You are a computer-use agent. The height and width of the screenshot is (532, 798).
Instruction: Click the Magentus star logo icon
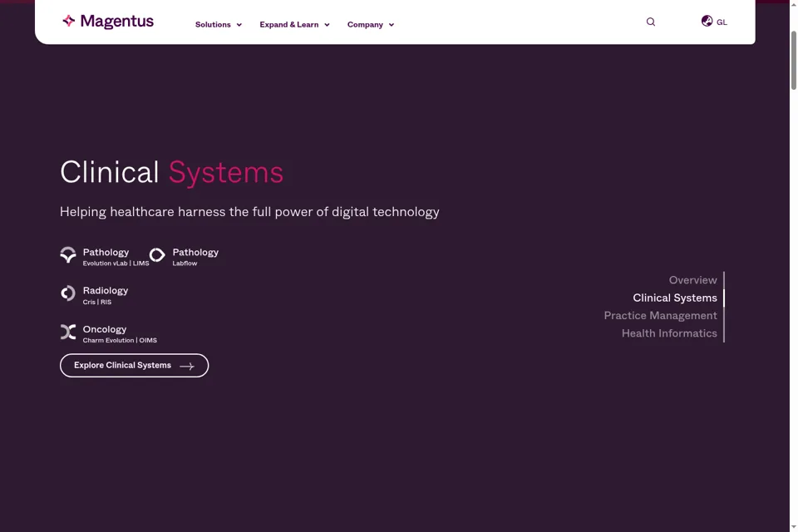coord(69,21)
